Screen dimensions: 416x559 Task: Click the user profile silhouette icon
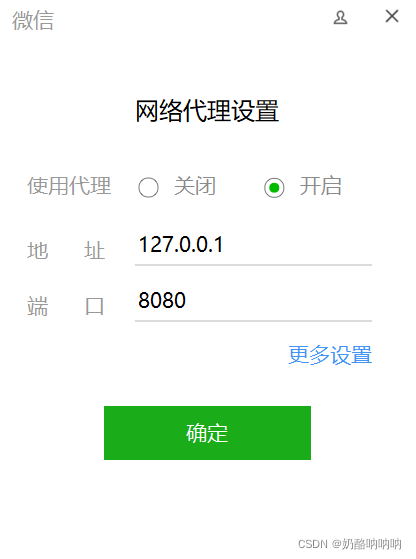pyautogui.click(x=340, y=17)
